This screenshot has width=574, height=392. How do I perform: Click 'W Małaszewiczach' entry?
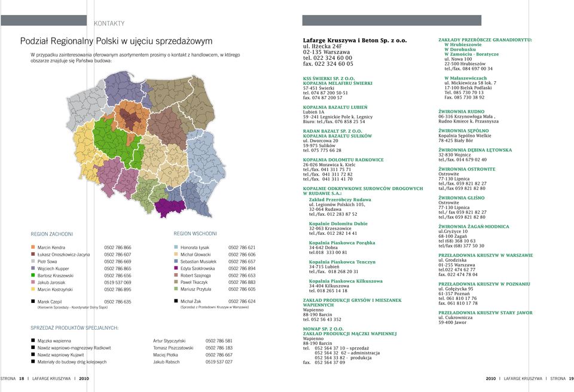(465, 78)
